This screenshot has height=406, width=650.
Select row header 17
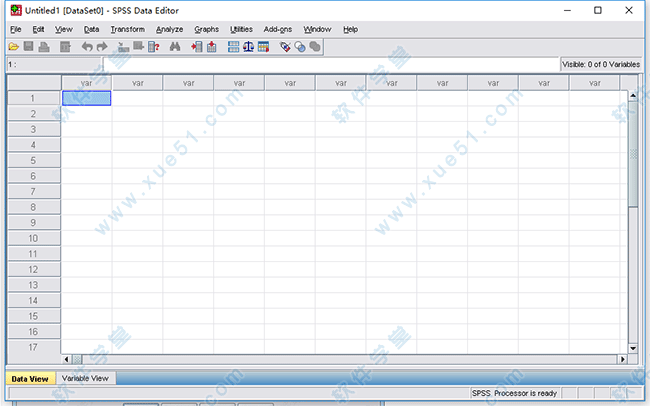pos(34,347)
